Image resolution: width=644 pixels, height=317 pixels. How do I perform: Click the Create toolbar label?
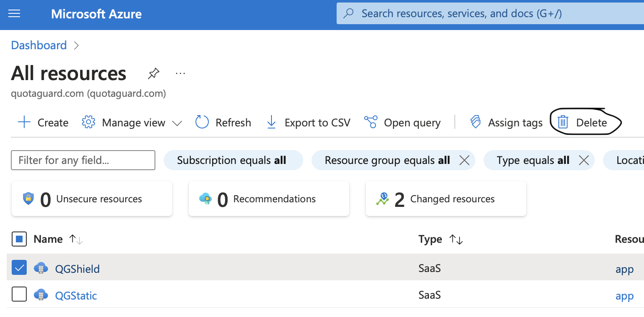53,123
